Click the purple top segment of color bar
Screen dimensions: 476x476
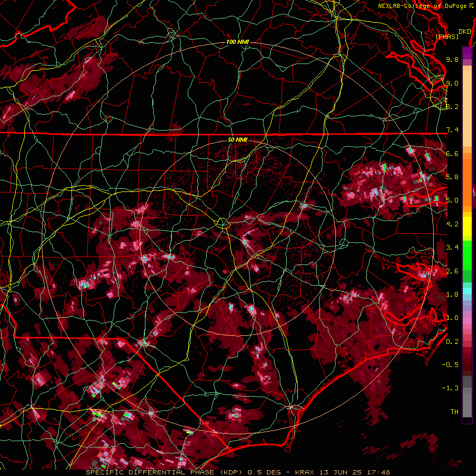(x=467, y=53)
